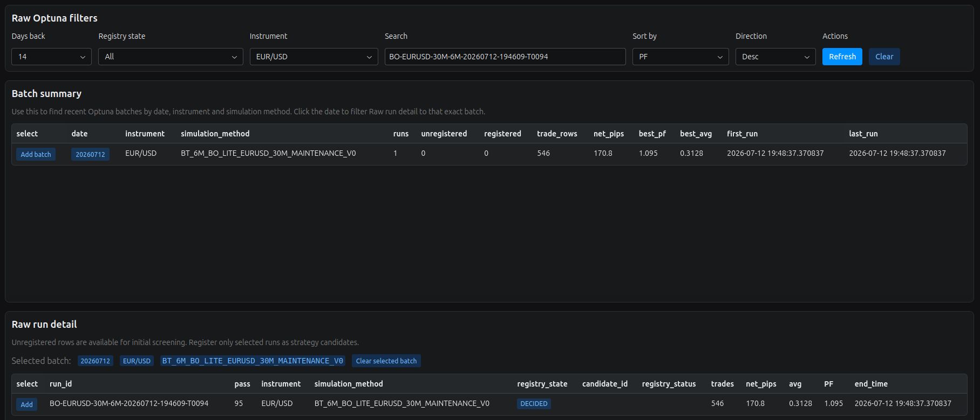The image size is (980, 420).
Task: Click Clear selected batch button
Action: point(386,361)
